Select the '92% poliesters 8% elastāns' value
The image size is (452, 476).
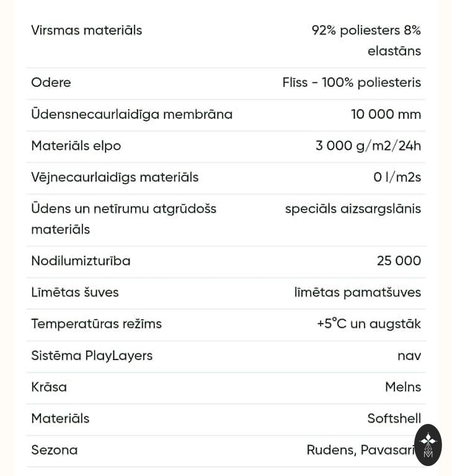(366, 40)
